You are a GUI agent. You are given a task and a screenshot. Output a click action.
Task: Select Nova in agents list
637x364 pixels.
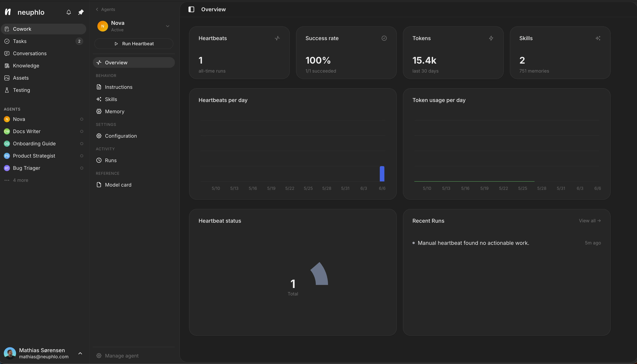[43, 119]
